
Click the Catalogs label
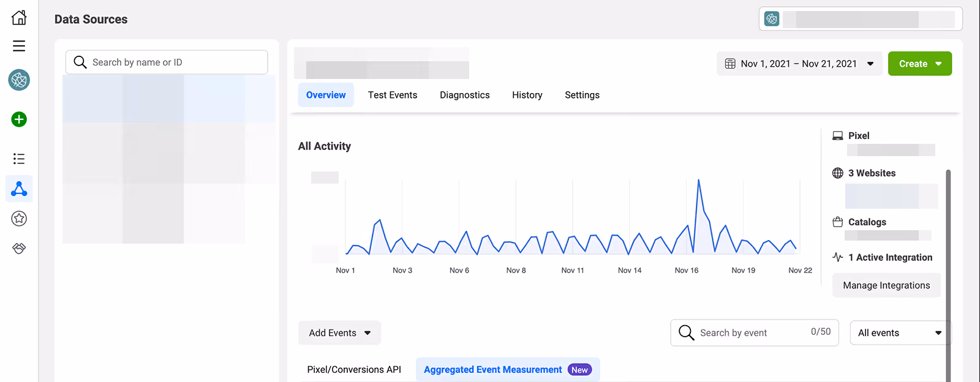[x=867, y=222]
